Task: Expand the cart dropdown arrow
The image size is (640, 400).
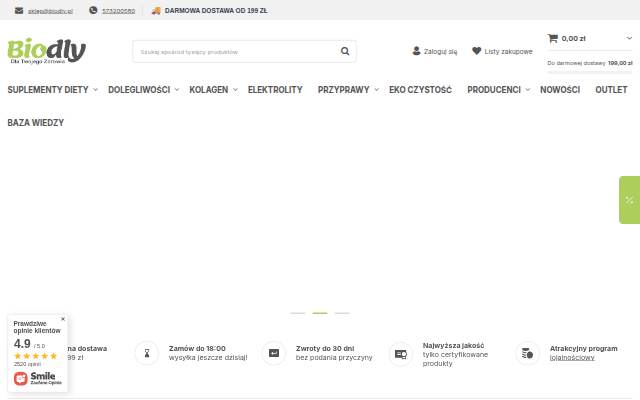Action: tap(629, 38)
